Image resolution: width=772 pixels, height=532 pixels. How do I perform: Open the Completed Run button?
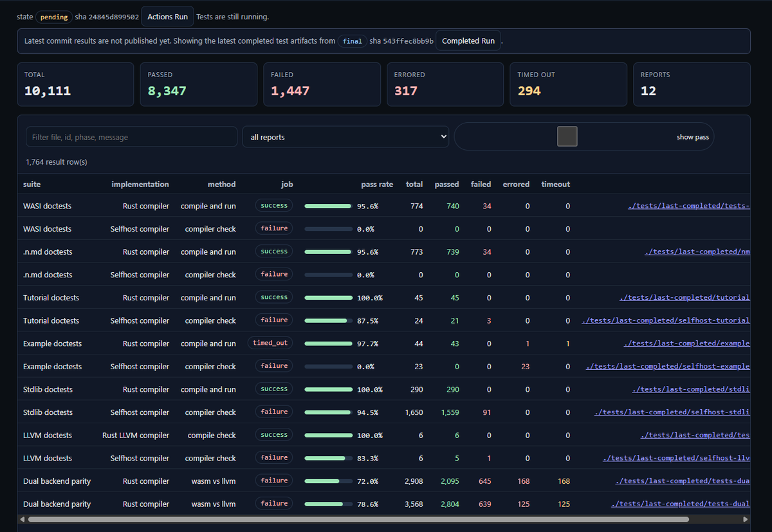pyautogui.click(x=468, y=41)
